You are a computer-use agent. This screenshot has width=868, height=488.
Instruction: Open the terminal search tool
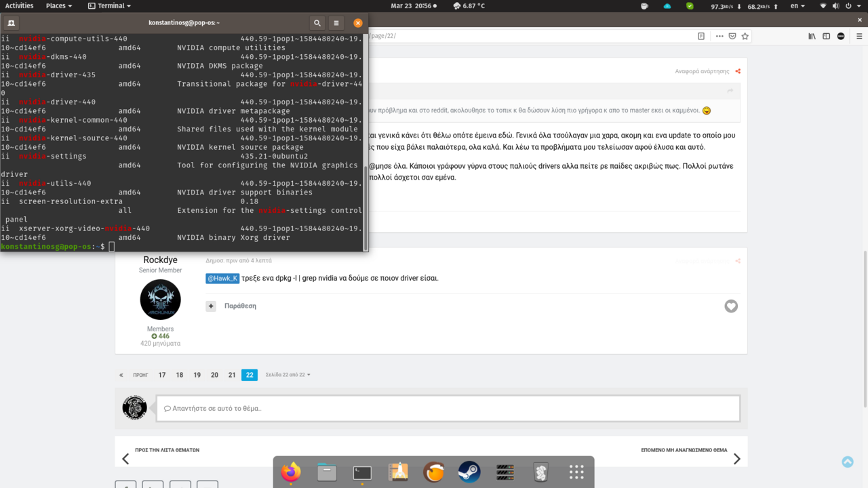click(x=317, y=23)
